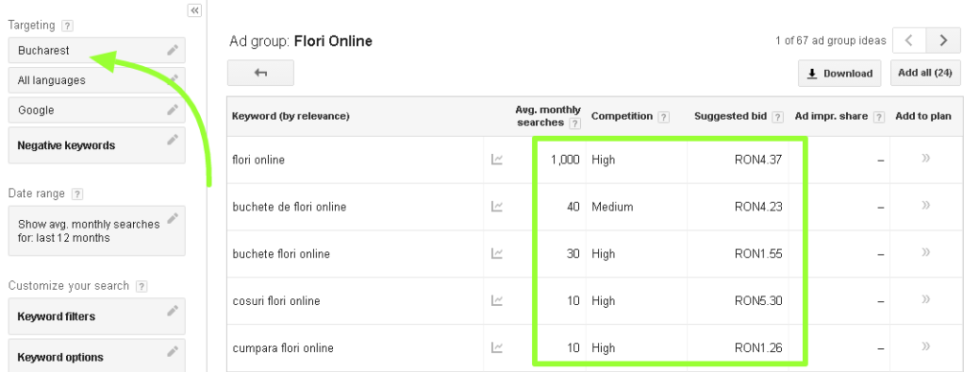Add cosuri flori online to plan
Screen dimensions: 980x372
click(x=925, y=299)
